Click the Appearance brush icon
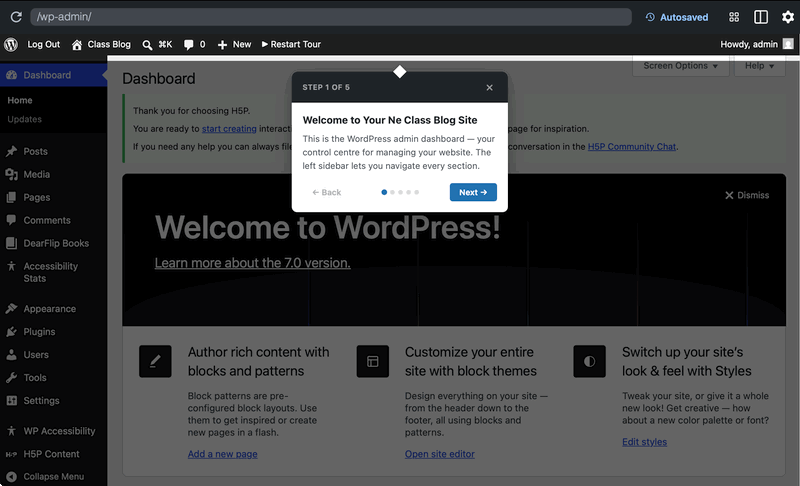Screen dimensions: 800x486 [x=11, y=309]
